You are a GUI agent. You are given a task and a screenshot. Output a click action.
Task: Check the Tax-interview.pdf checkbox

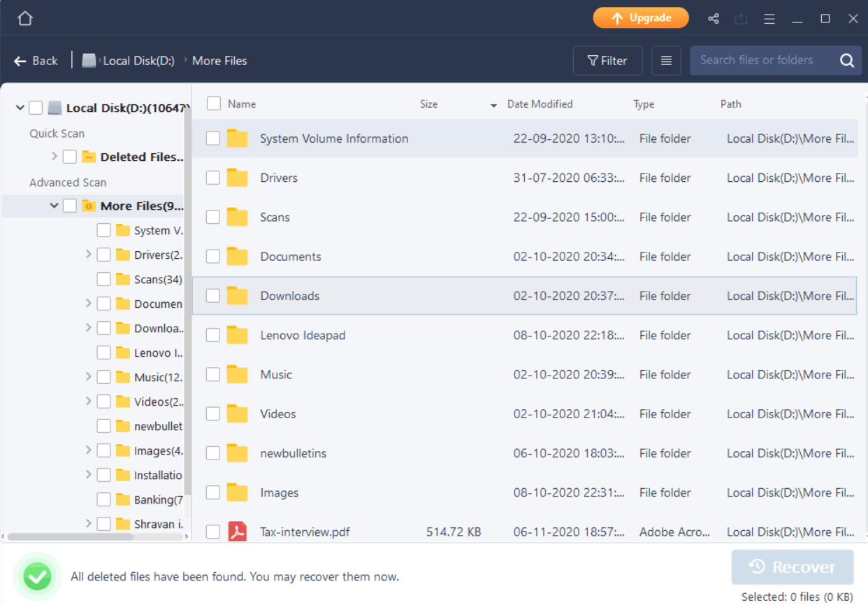point(213,532)
